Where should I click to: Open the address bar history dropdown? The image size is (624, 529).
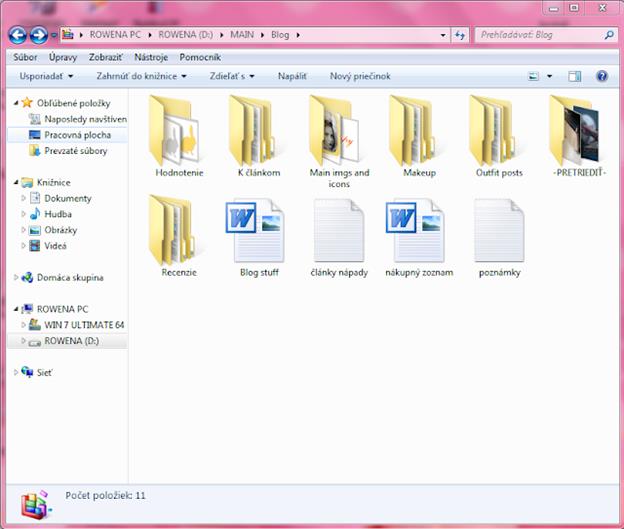point(443,35)
